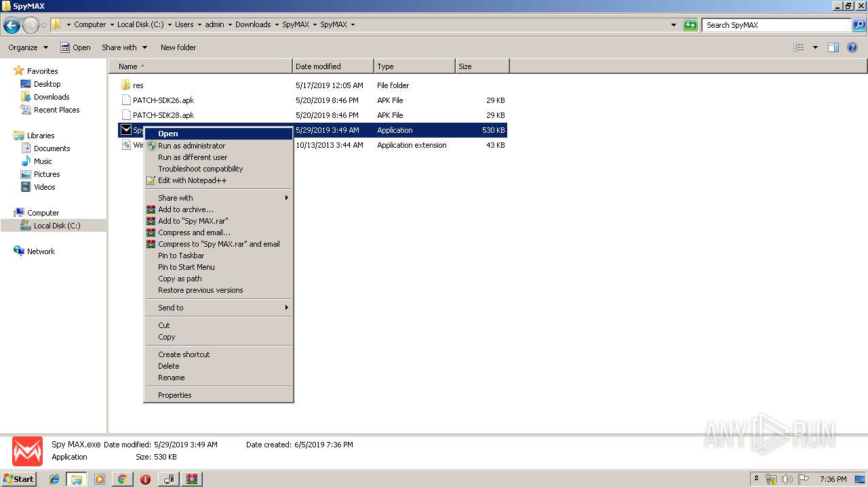Screen dimensions: 868x488
Task: Open Google Chrome from the taskbar
Action: click(122, 479)
